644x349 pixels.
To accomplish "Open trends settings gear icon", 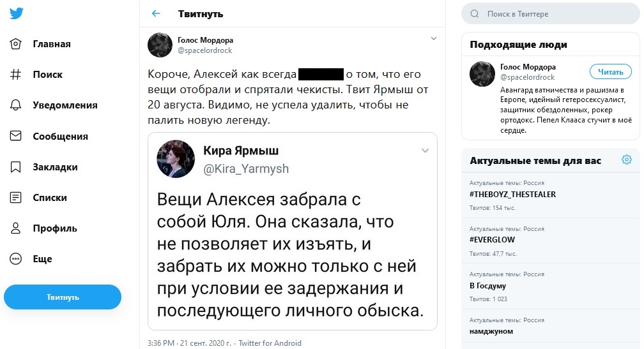I will (x=626, y=160).
